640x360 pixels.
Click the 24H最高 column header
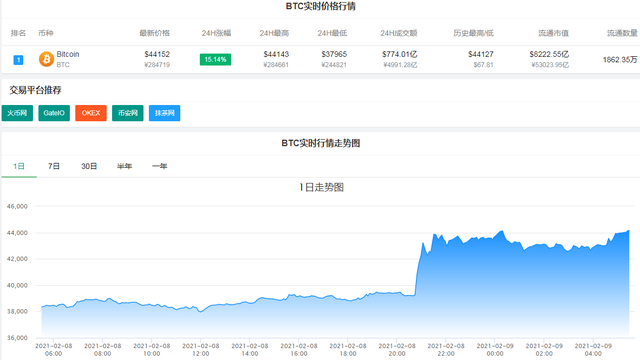(274, 33)
